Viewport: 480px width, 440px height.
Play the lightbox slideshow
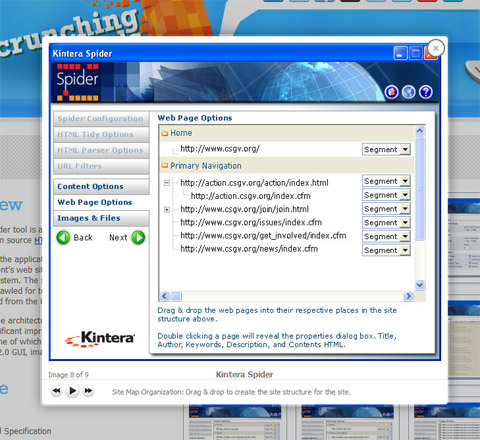[x=72, y=391]
